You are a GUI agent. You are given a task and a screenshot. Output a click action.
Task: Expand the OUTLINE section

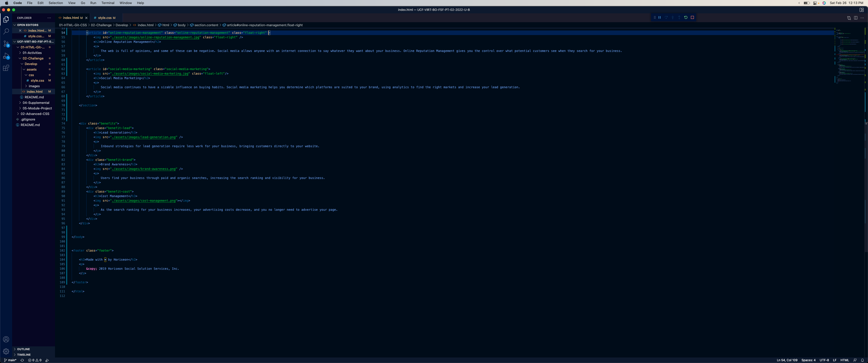tap(23, 349)
